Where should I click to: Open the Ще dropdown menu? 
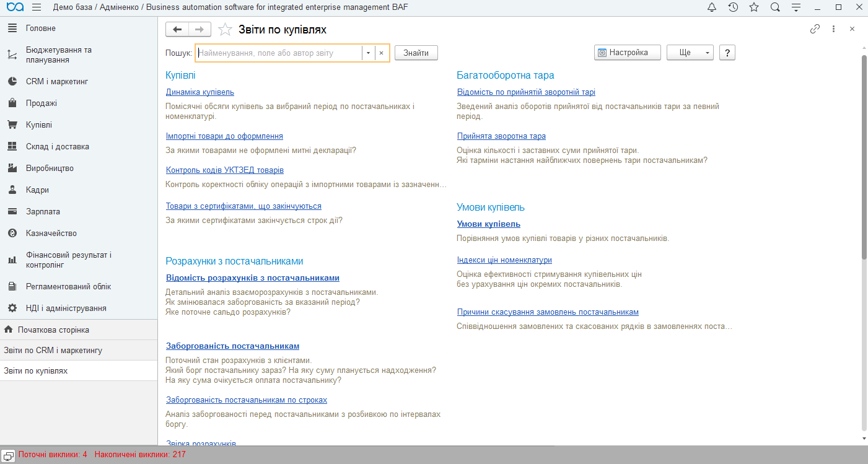pyautogui.click(x=690, y=53)
